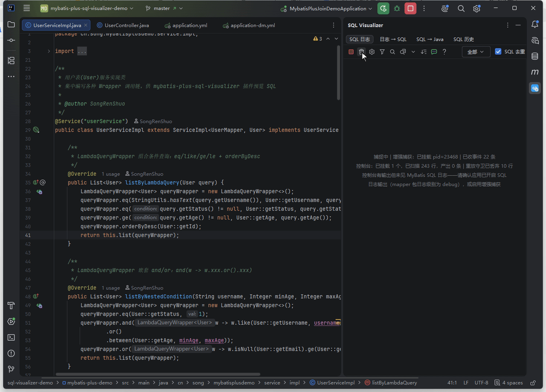Open Search Everywhere magnifier in the title bar
The height and width of the screenshot is (392, 546).
point(461,9)
